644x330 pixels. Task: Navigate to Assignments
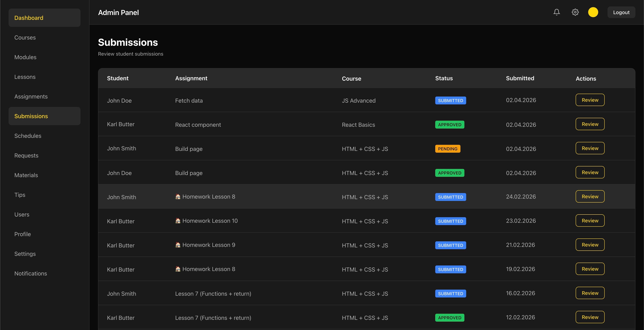31,96
